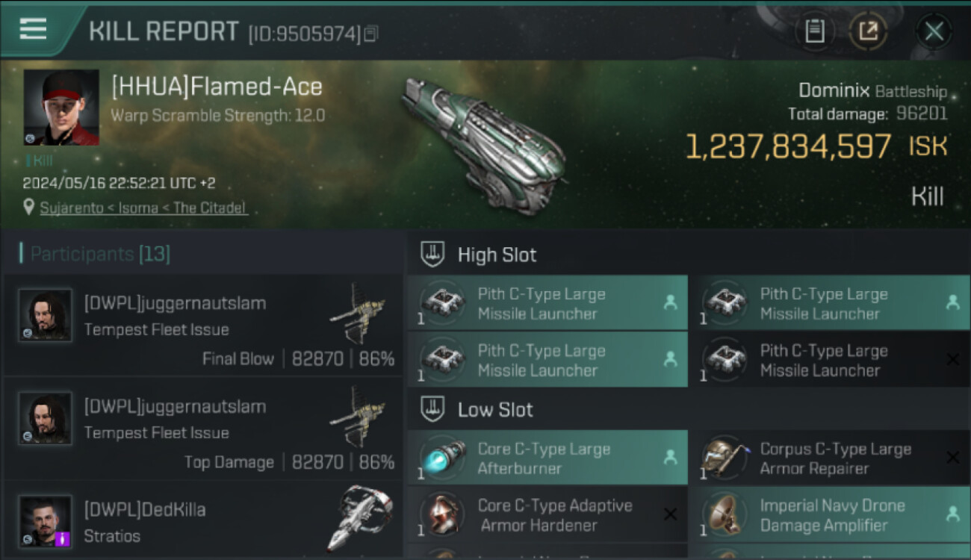Screen dimensions: 971x560
Task: Open the Sujarento location link
Action: [x=143, y=208]
